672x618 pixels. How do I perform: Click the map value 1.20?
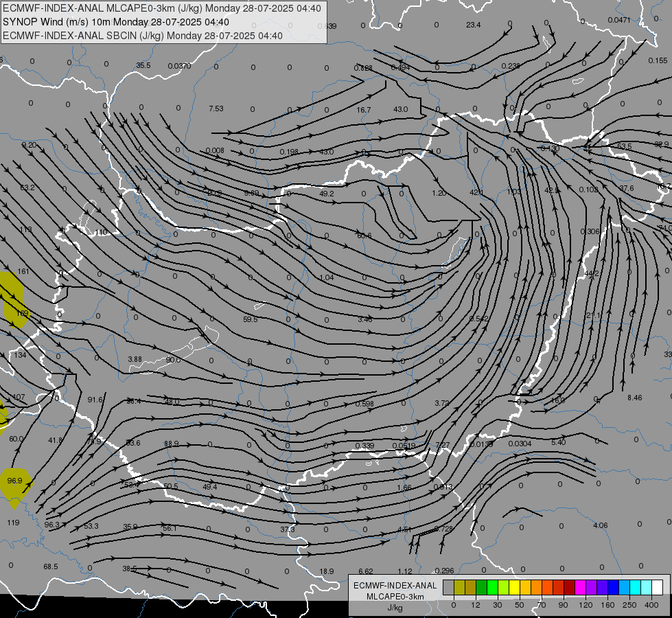(439, 193)
